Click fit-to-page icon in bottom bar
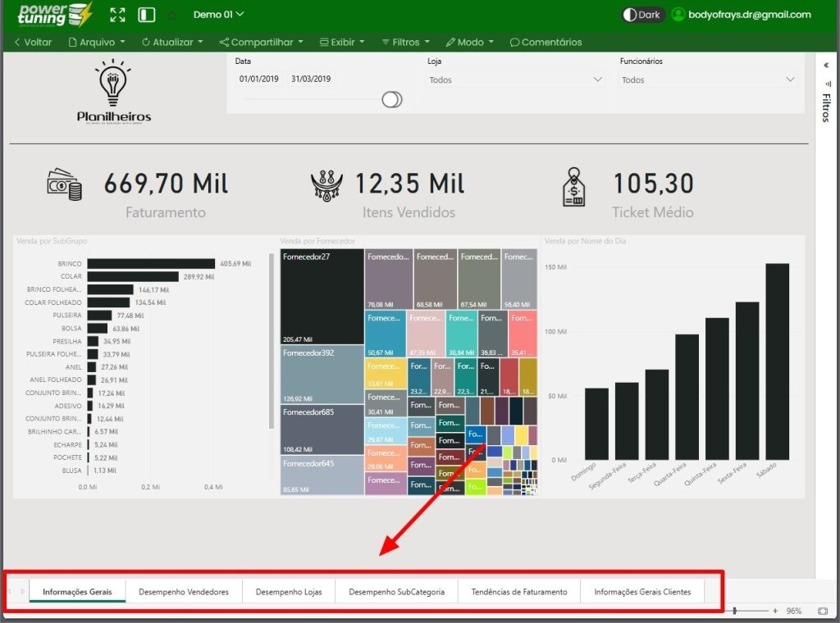840x623 pixels. (822, 611)
